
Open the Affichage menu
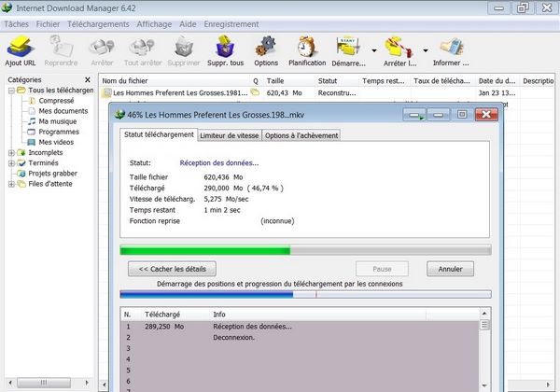point(154,24)
